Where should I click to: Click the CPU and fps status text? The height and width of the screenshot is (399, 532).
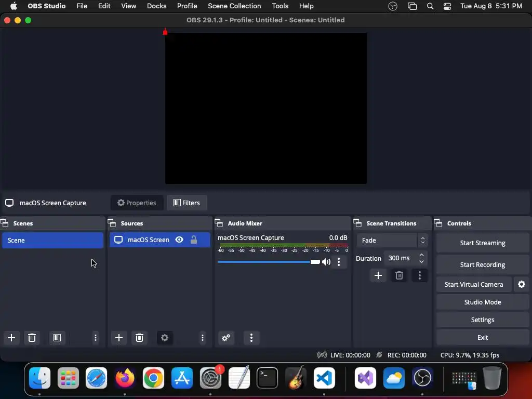pyautogui.click(x=470, y=355)
